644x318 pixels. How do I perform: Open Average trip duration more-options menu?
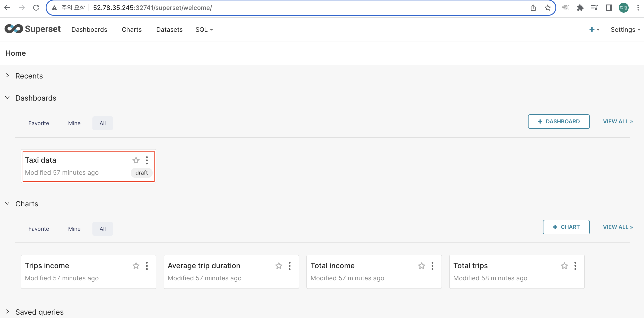click(x=289, y=266)
